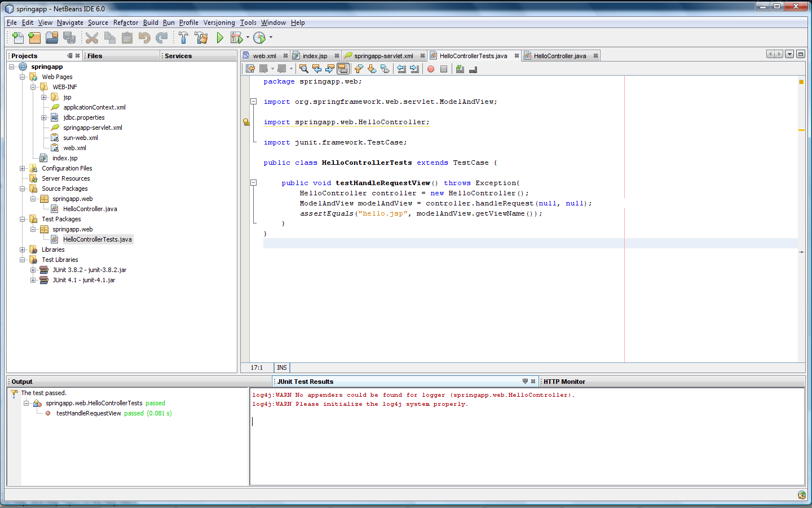Screen dimensions: 812x508
Task: Click the yellow error stripe marker
Action: (801, 130)
